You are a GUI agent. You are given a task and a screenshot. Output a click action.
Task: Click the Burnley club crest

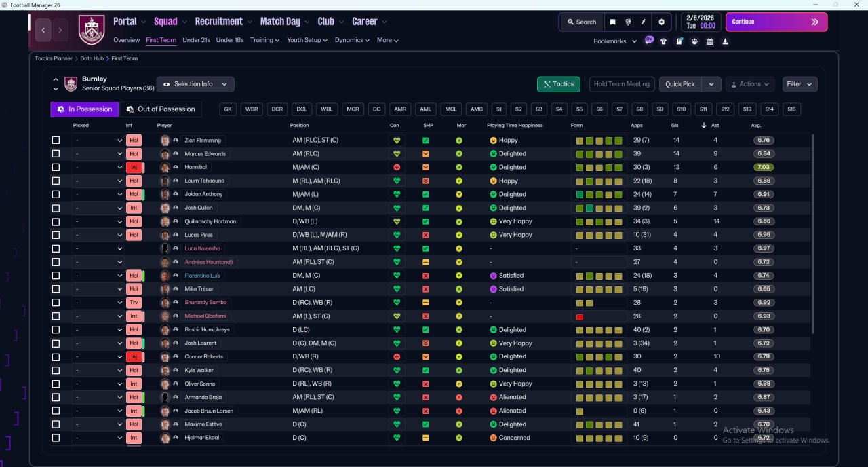click(92, 30)
